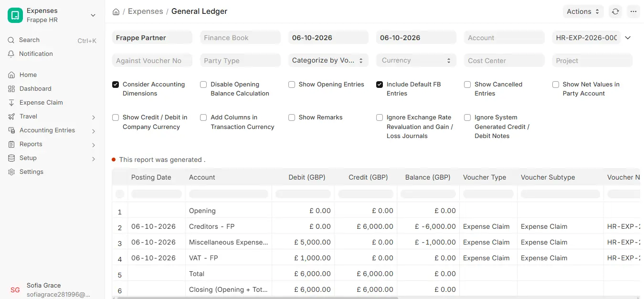Click the Voucher Type column header
Image resolution: width=644 pixels, height=299 pixels.
(485, 177)
